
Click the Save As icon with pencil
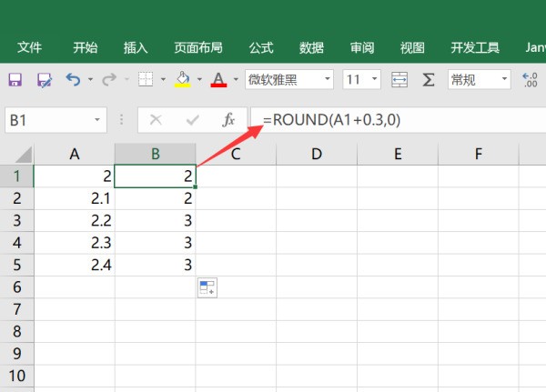tap(45, 80)
